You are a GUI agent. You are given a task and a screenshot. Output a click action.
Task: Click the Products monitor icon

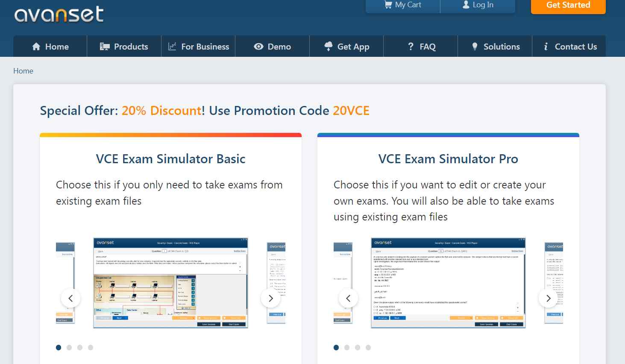(x=104, y=46)
